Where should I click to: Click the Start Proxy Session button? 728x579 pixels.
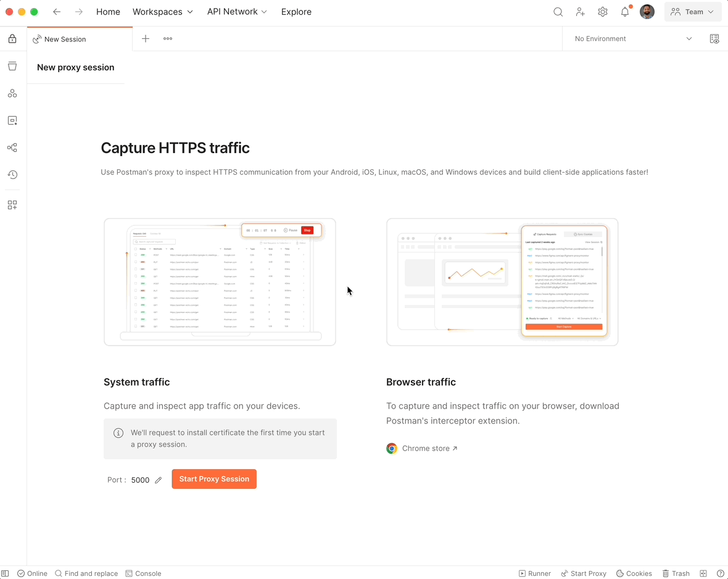tap(214, 479)
